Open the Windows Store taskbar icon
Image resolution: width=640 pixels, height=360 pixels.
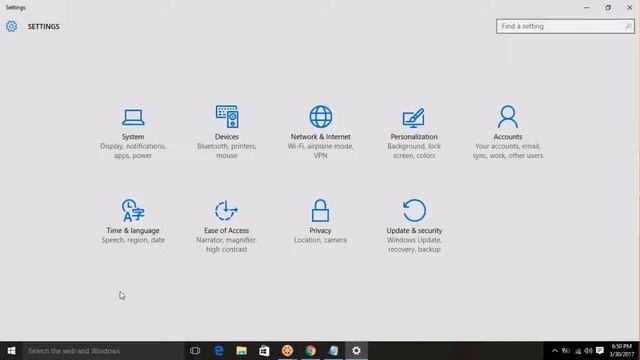click(x=264, y=351)
